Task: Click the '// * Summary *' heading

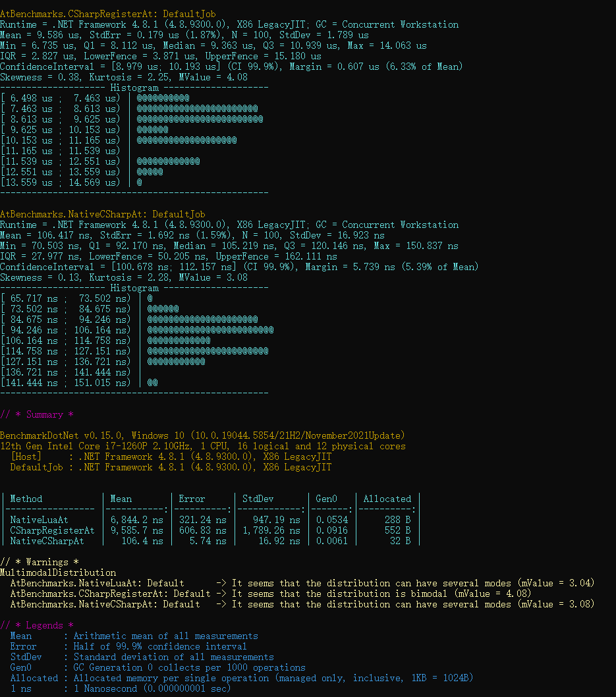Action: coord(37,415)
